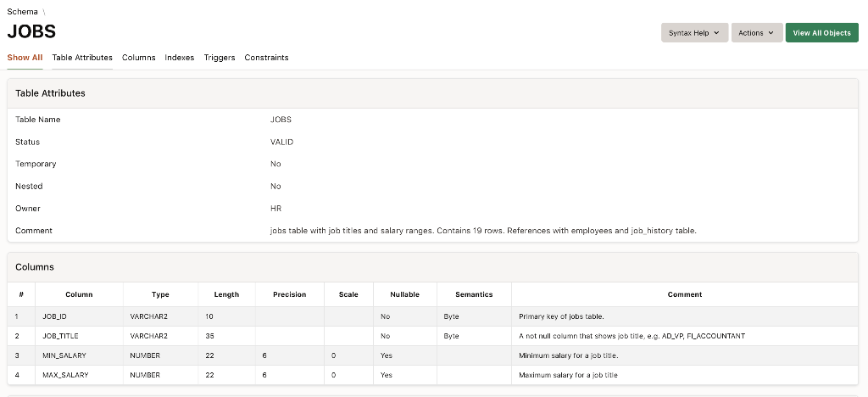868x397 pixels.
Task: Click the Semantics column header
Action: click(x=474, y=294)
